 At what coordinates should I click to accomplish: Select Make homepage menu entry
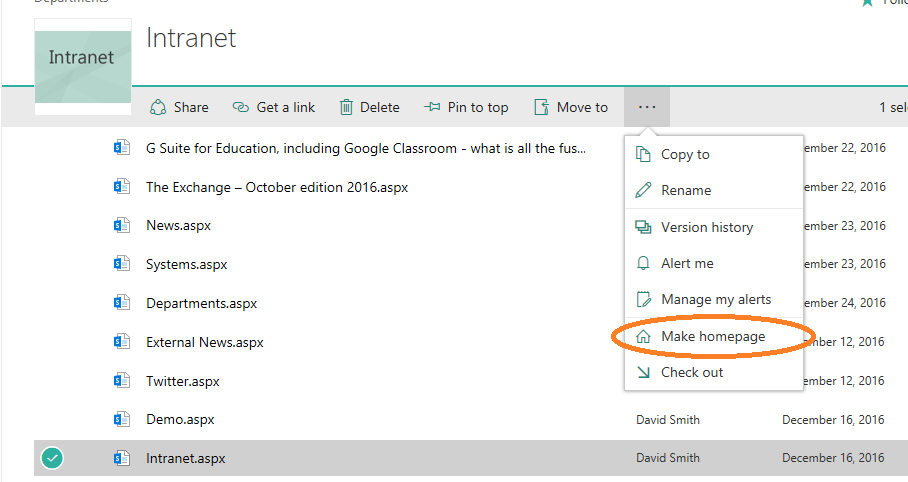713,336
